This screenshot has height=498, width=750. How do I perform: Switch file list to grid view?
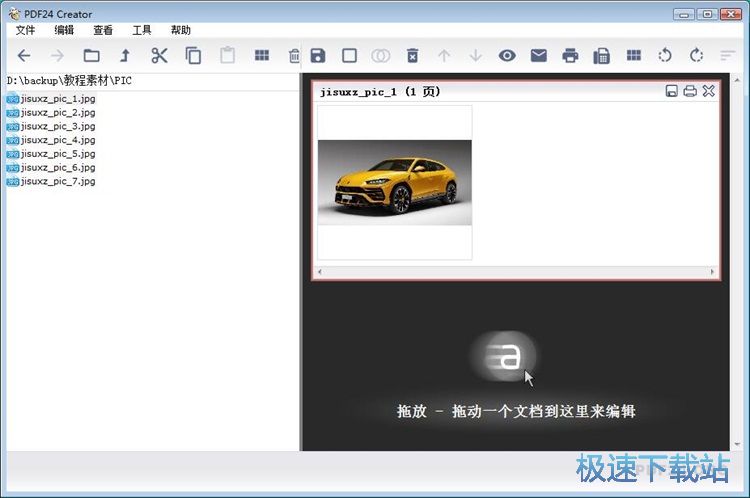pyautogui.click(x=262, y=55)
